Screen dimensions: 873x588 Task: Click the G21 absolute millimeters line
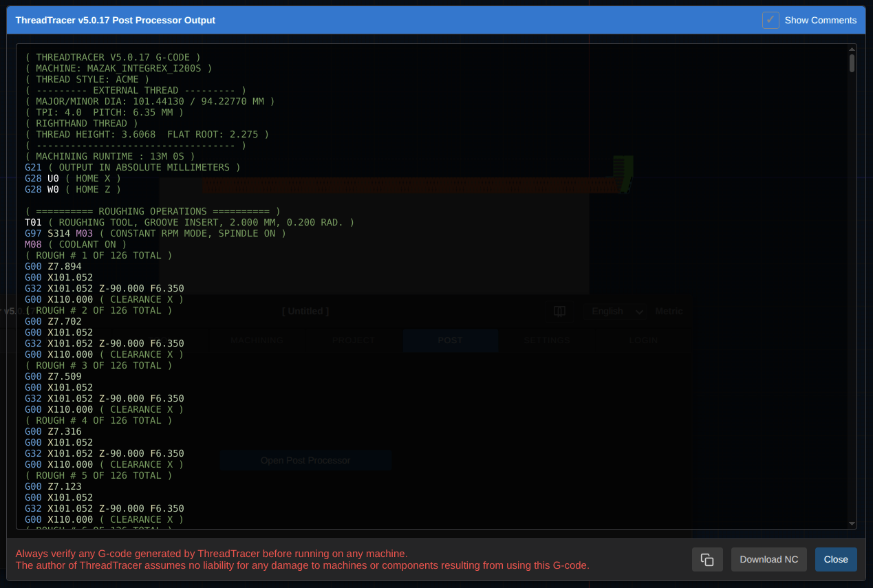133,167
